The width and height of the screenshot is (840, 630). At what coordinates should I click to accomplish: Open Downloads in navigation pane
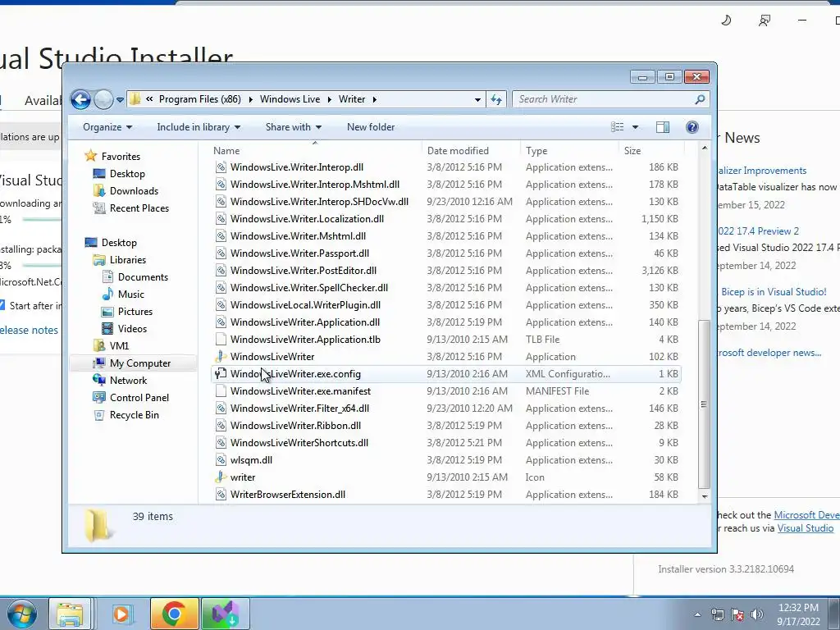click(134, 190)
